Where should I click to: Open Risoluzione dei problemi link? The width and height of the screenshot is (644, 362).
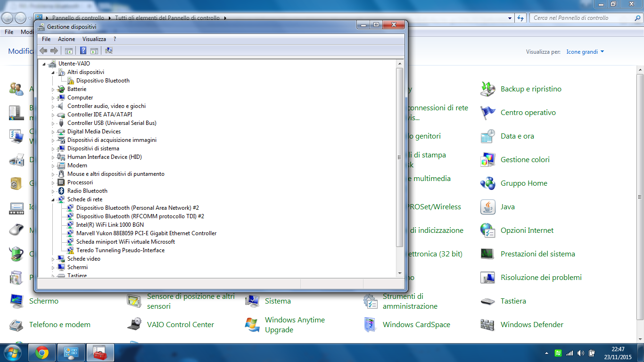541,277
